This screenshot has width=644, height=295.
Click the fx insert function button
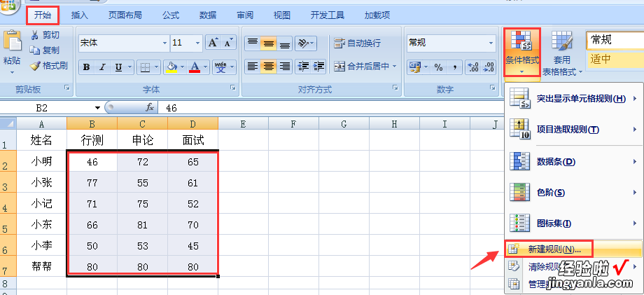point(150,108)
